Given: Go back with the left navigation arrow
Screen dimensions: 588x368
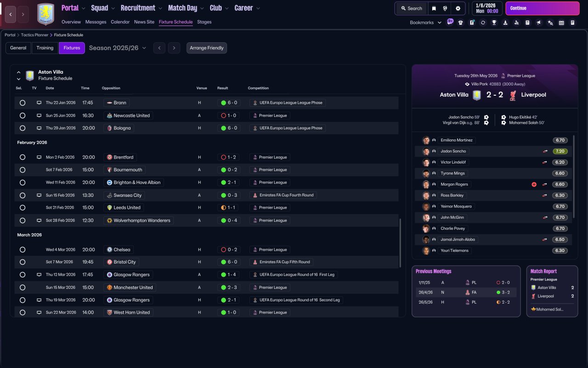Looking at the screenshot, I should [x=11, y=14].
